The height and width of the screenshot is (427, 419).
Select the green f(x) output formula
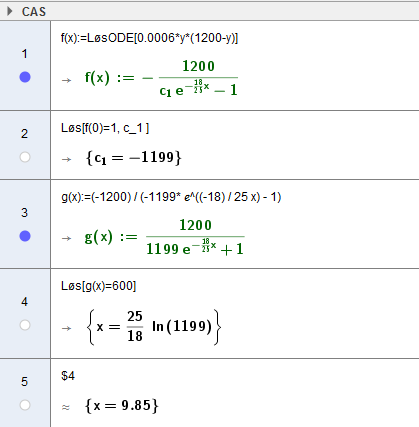click(x=161, y=78)
